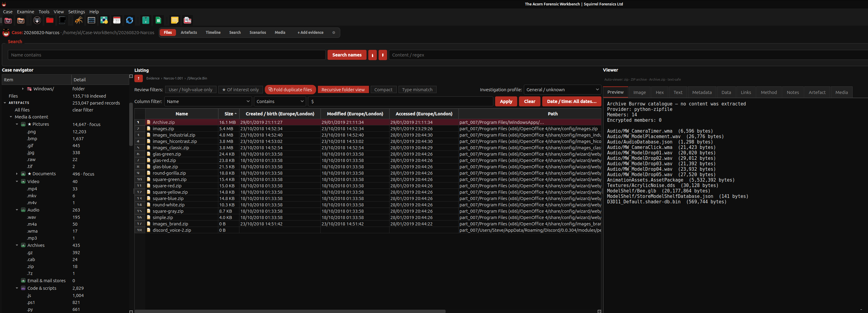Toggle the Compact view option
The width and height of the screenshot is (868, 313).
coord(383,90)
